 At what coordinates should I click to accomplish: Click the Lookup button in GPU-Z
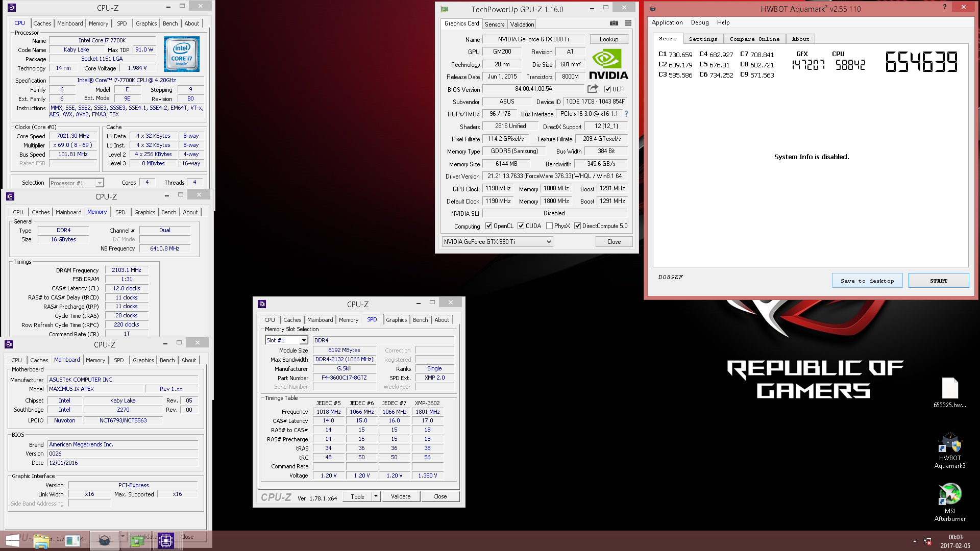tap(609, 39)
